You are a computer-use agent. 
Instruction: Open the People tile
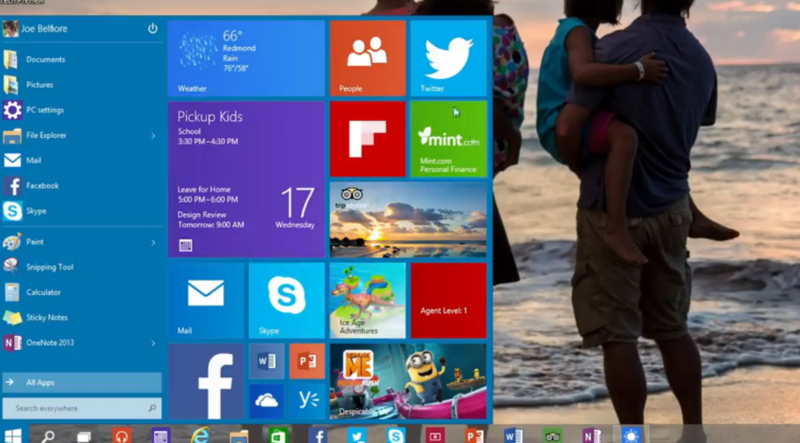pyautogui.click(x=368, y=58)
